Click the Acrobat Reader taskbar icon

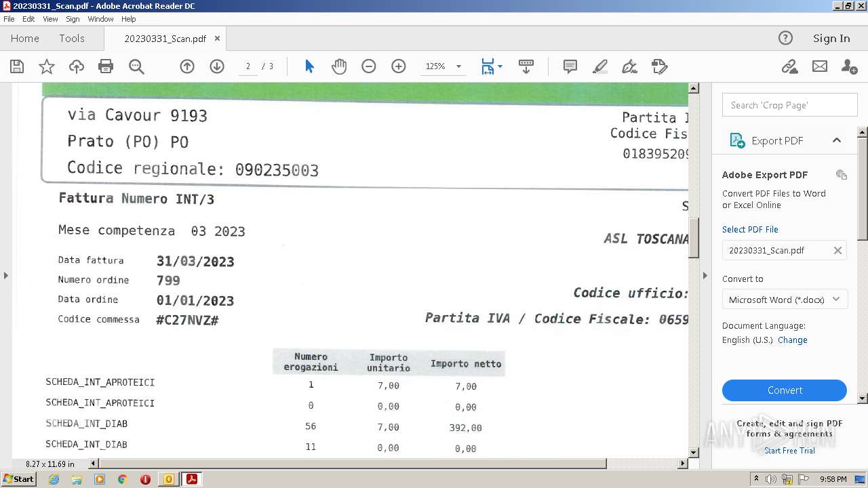point(192,479)
